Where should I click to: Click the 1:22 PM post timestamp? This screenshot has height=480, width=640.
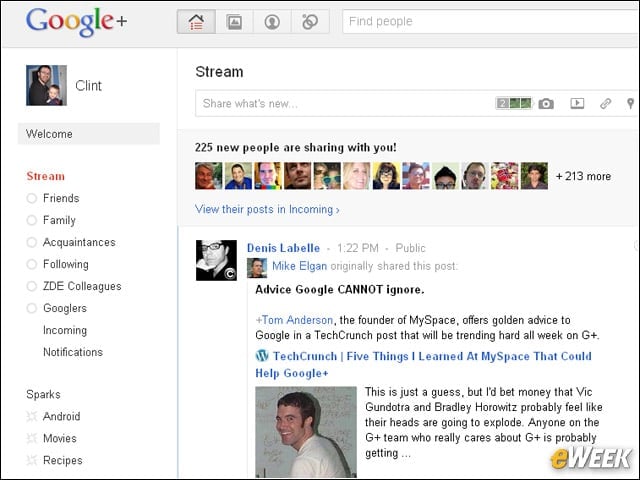coord(358,248)
